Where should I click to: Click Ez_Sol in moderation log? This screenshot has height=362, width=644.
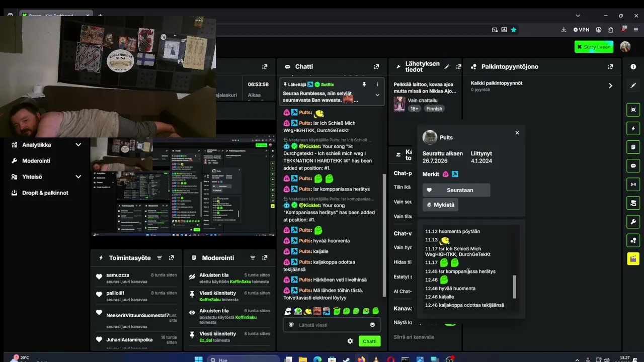pos(206,340)
